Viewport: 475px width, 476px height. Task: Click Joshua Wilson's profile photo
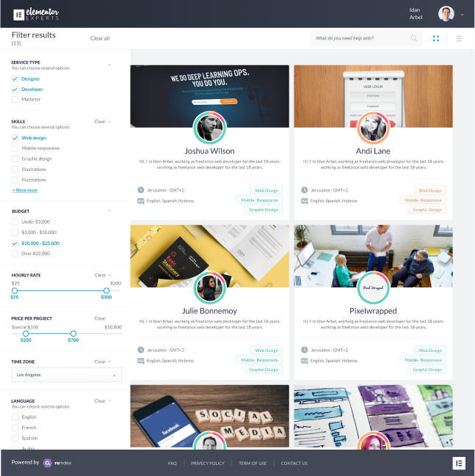[x=209, y=128]
